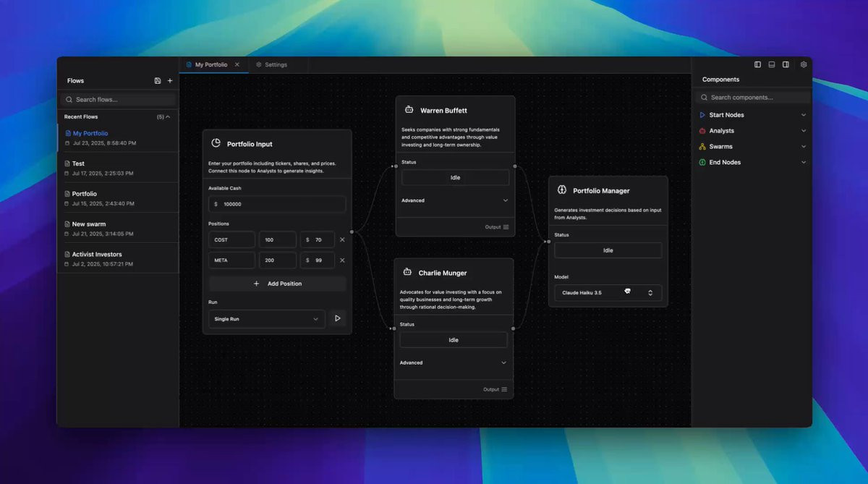Open the Portfolio flow from Jul 15
The height and width of the screenshot is (484, 868).
[118, 198]
